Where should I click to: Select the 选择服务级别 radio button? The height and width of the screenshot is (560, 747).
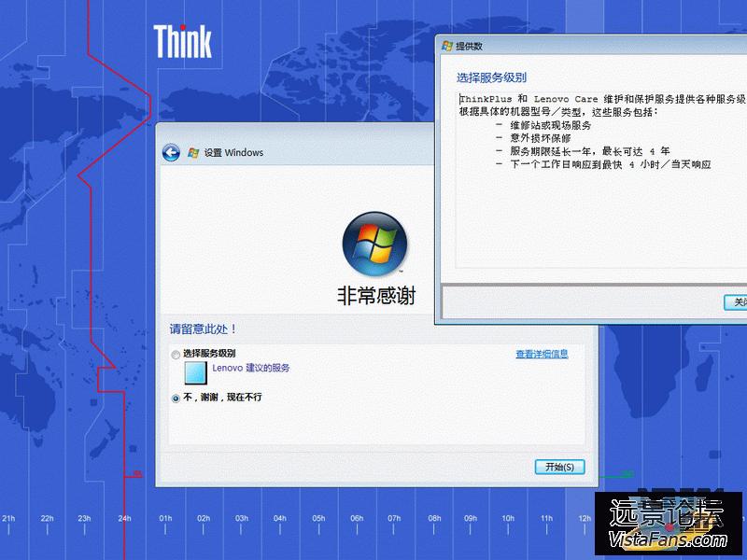pyautogui.click(x=176, y=355)
